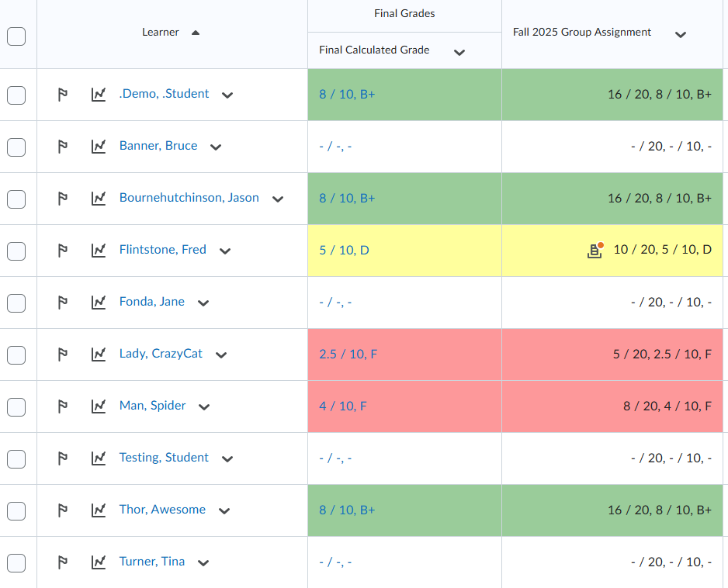Expand actions menu for Thor, Awesome
The width and height of the screenshot is (728, 588).
(224, 511)
